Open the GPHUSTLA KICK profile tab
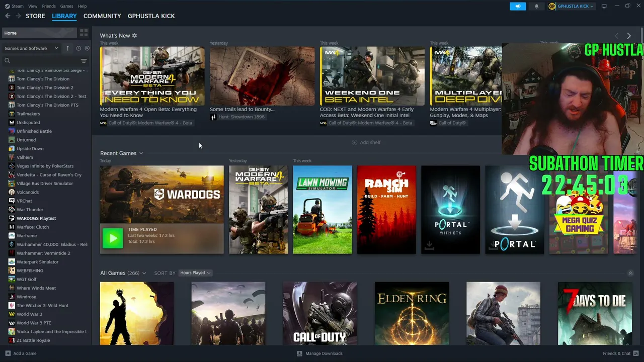 pyautogui.click(x=151, y=16)
